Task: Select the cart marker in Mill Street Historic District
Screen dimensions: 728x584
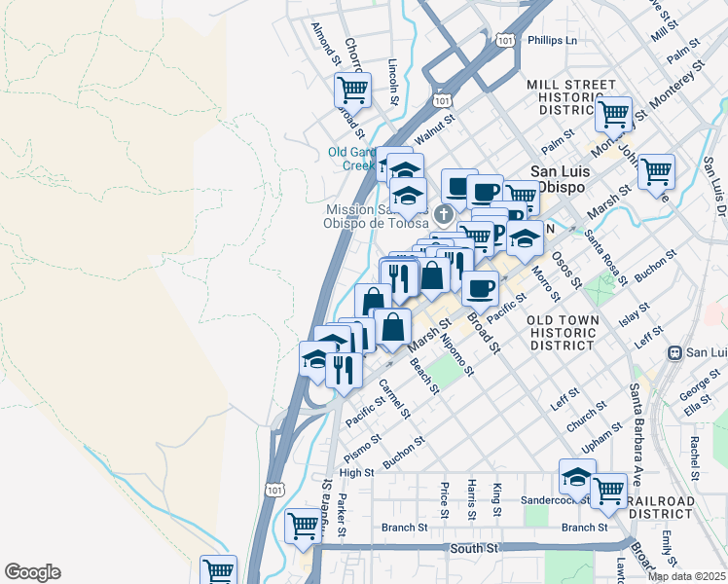Action: pos(613,114)
